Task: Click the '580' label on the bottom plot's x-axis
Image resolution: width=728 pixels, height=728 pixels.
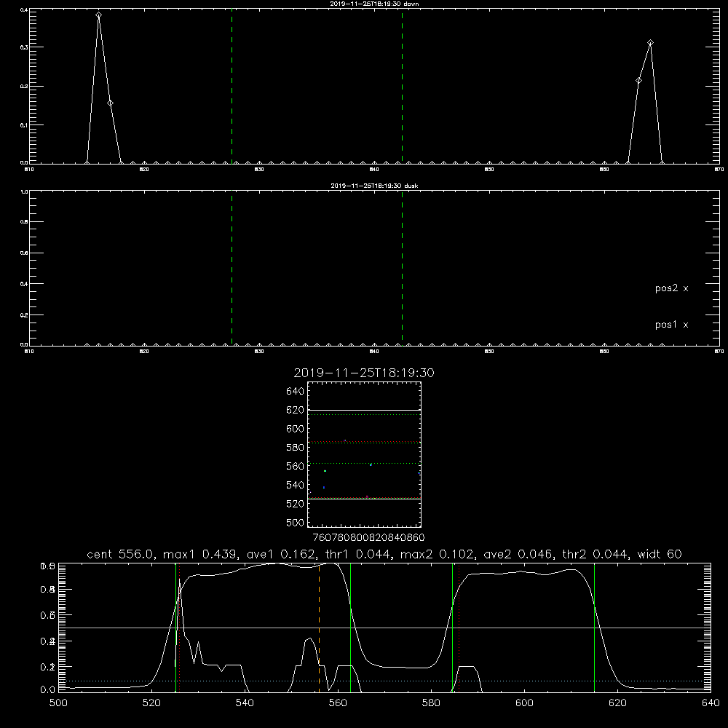Action: 431,703
